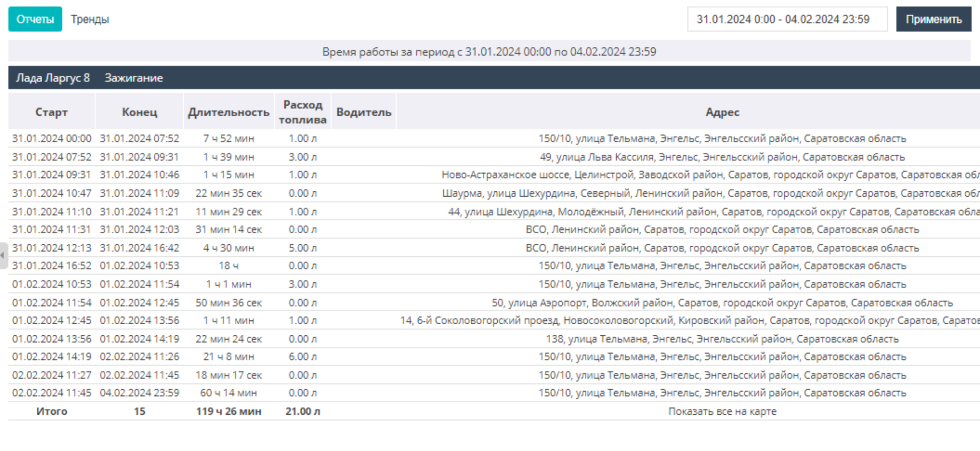980x451 pixels.
Task: Select start time 31.01.2024 12:13
Action: [52, 248]
